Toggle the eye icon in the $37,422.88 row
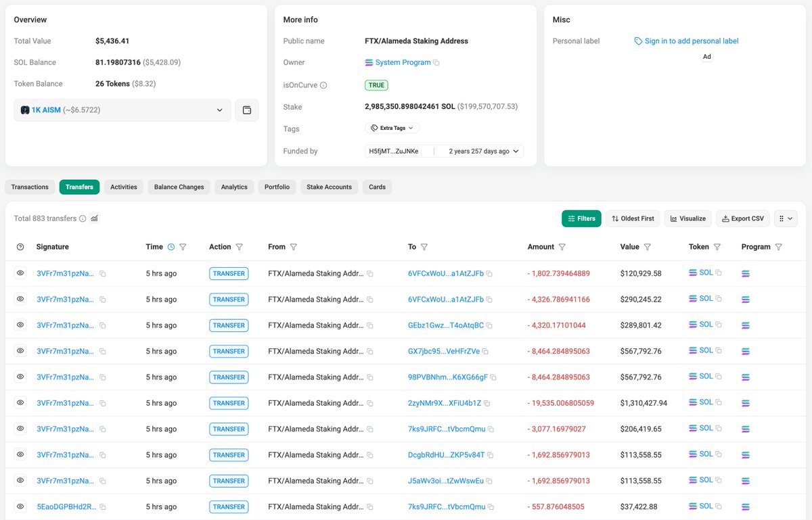This screenshot has width=812, height=520. pos(20,506)
